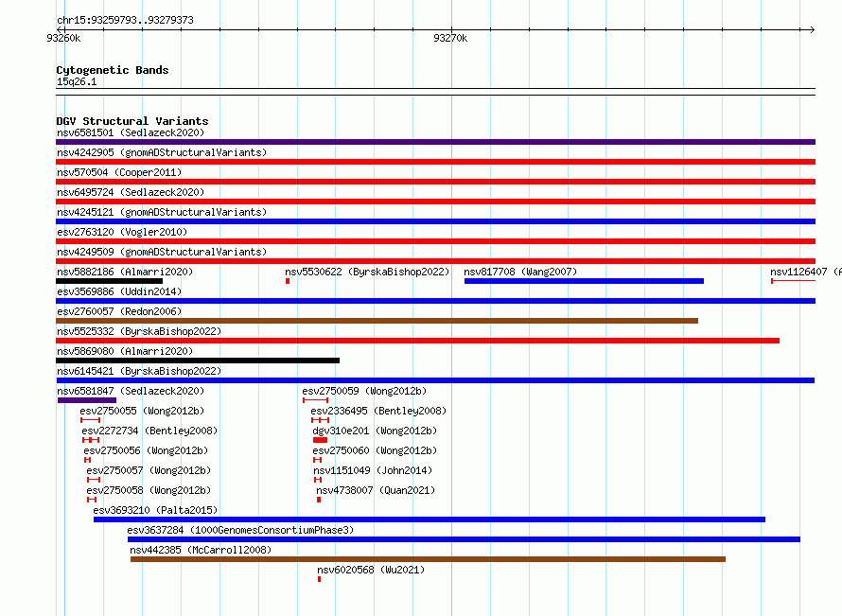Click the 93270k ruler tick label

coord(450,38)
